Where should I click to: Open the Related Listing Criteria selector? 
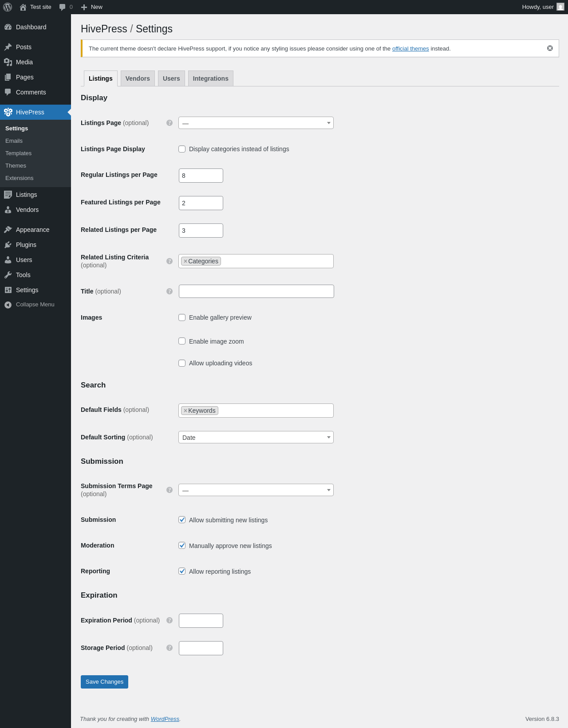click(256, 261)
